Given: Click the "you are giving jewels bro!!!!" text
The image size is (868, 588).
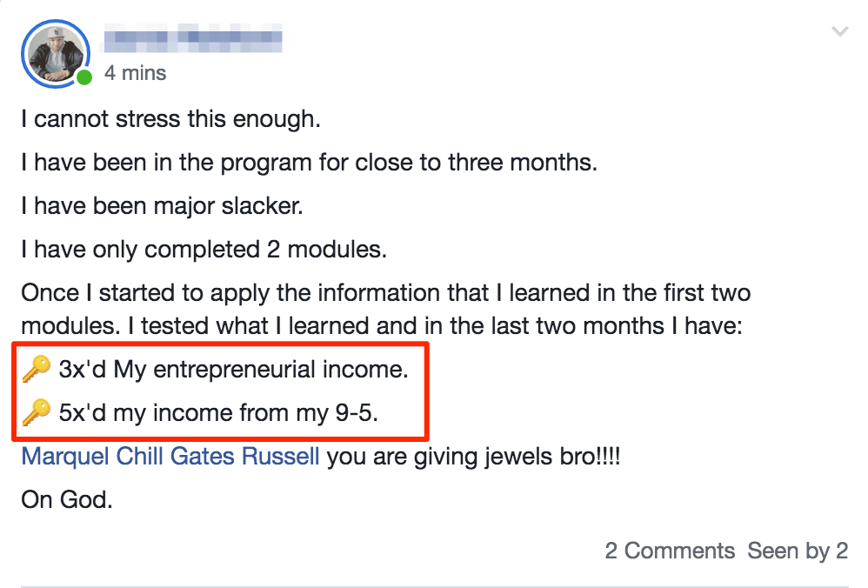Looking at the screenshot, I should (x=473, y=456).
